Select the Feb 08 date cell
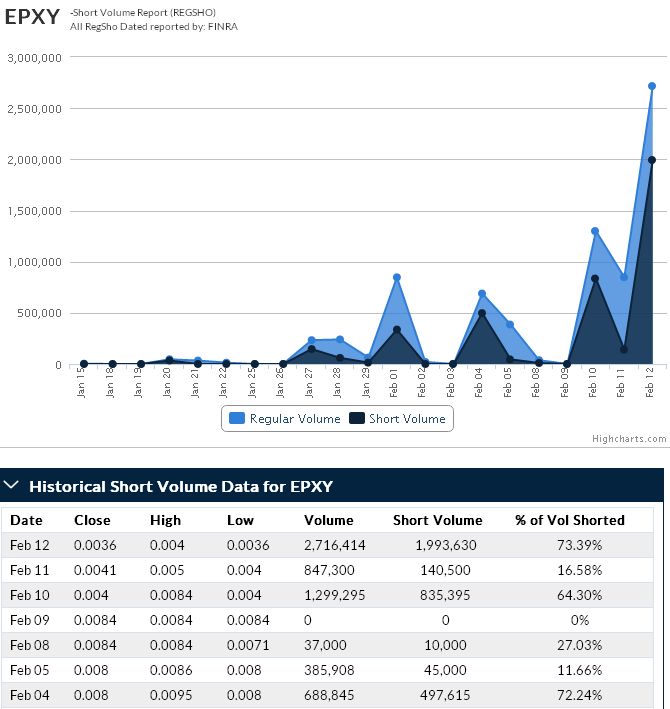 (30, 645)
